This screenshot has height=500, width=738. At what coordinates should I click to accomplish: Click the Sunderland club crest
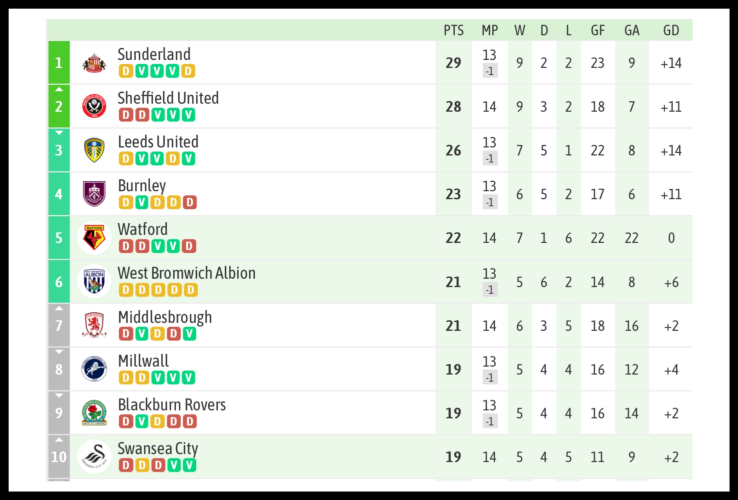point(94,63)
